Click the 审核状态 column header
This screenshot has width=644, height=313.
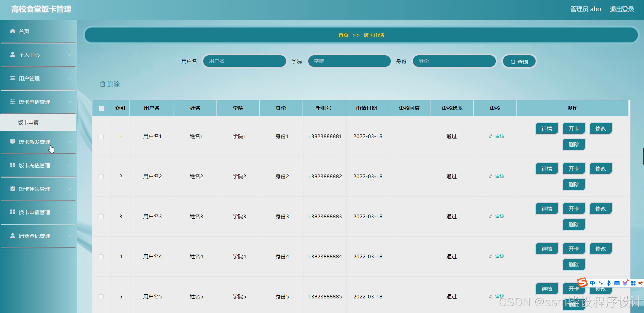click(452, 108)
